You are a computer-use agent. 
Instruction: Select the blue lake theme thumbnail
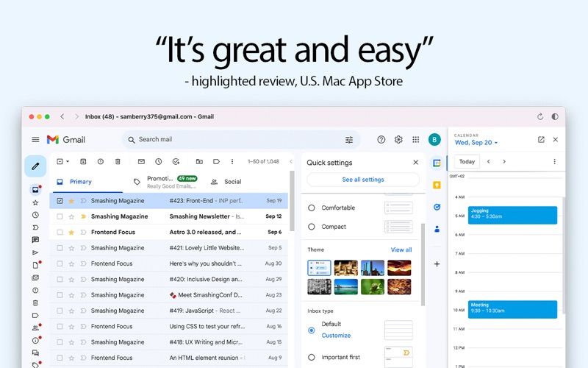pyautogui.click(x=345, y=286)
